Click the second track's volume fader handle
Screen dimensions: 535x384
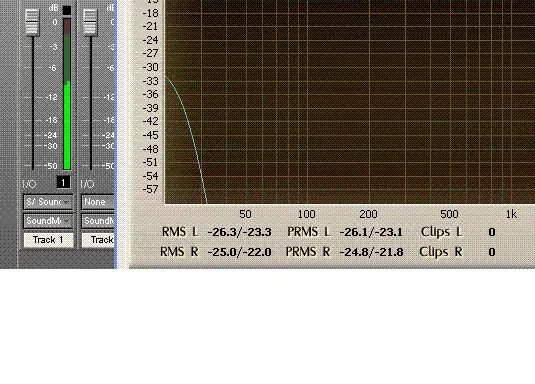(x=90, y=22)
